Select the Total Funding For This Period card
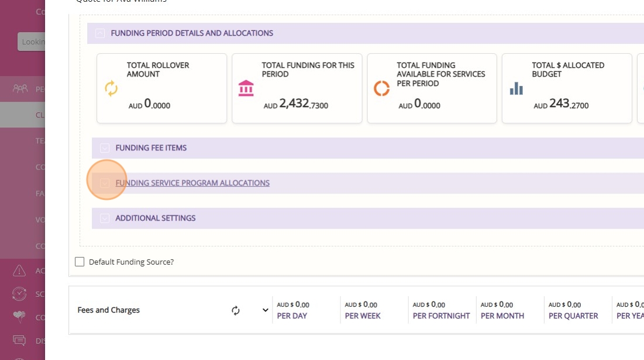This screenshot has height=360, width=644. pyautogui.click(x=297, y=88)
